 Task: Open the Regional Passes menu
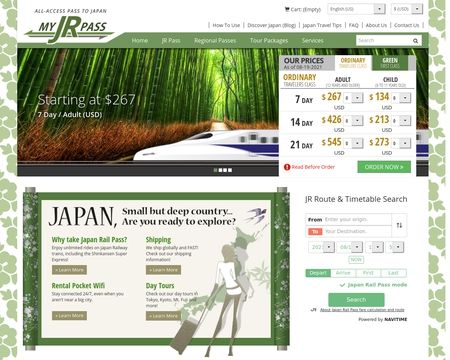click(x=215, y=41)
